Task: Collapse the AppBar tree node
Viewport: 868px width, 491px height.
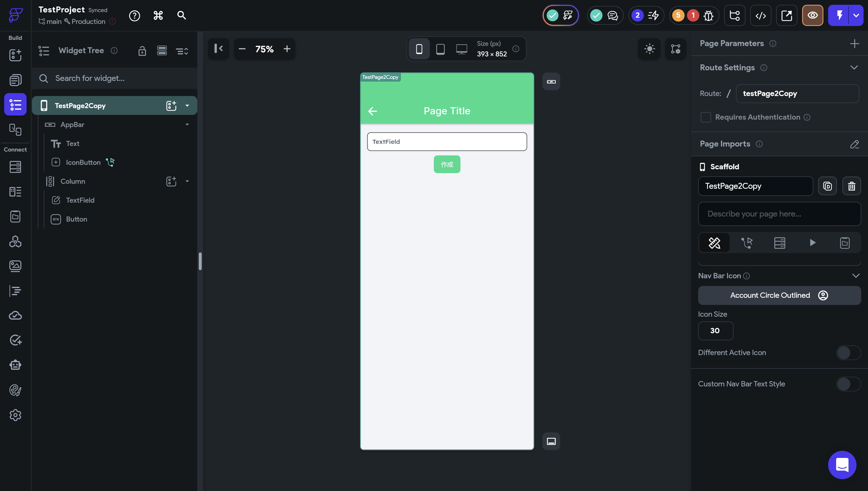Action: (187, 124)
